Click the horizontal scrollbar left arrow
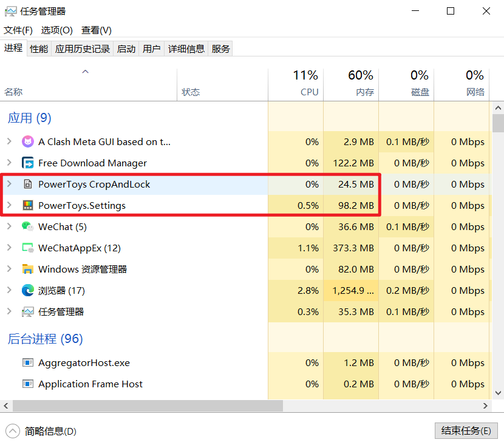Viewport: 504px width, 448px height. click(6, 406)
